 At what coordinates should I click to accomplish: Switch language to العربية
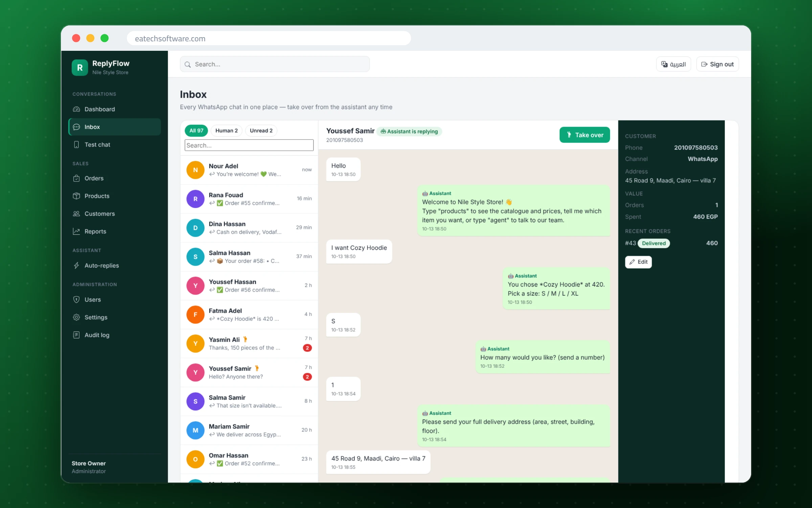(x=673, y=64)
